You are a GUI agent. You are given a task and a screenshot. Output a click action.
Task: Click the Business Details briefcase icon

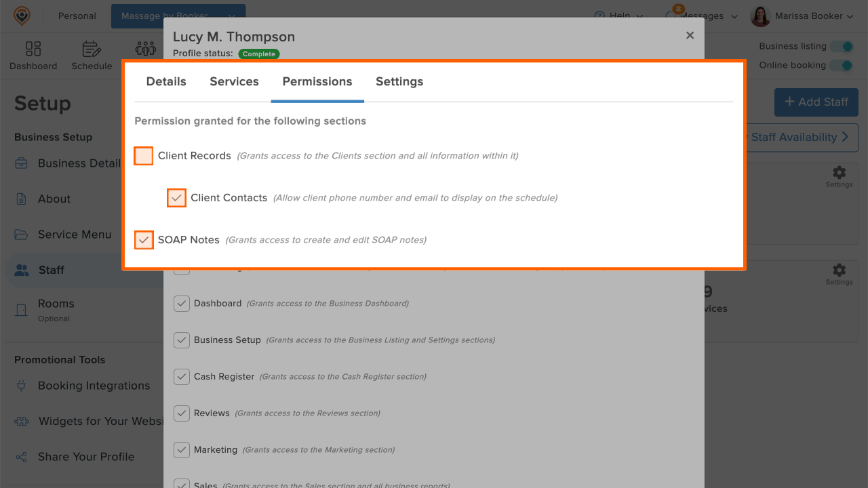pyautogui.click(x=22, y=163)
